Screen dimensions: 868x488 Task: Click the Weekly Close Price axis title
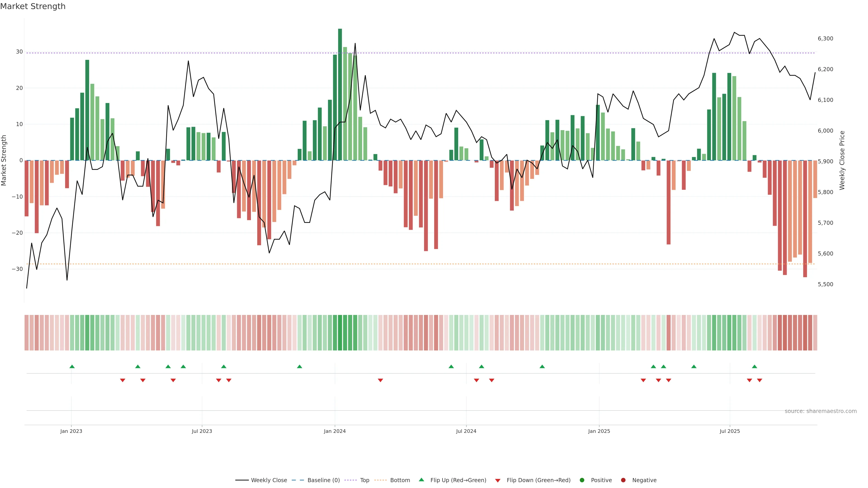pyautogui.click(x=842, y=160)
